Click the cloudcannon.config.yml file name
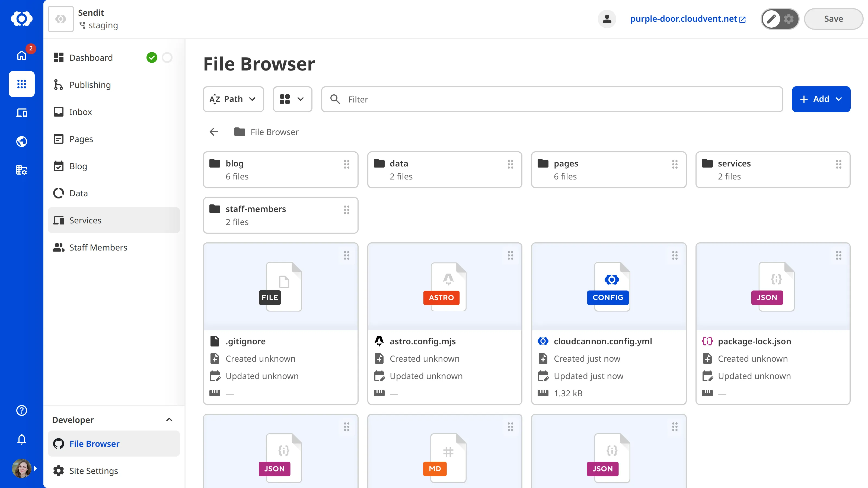 [x=603, y=341]
